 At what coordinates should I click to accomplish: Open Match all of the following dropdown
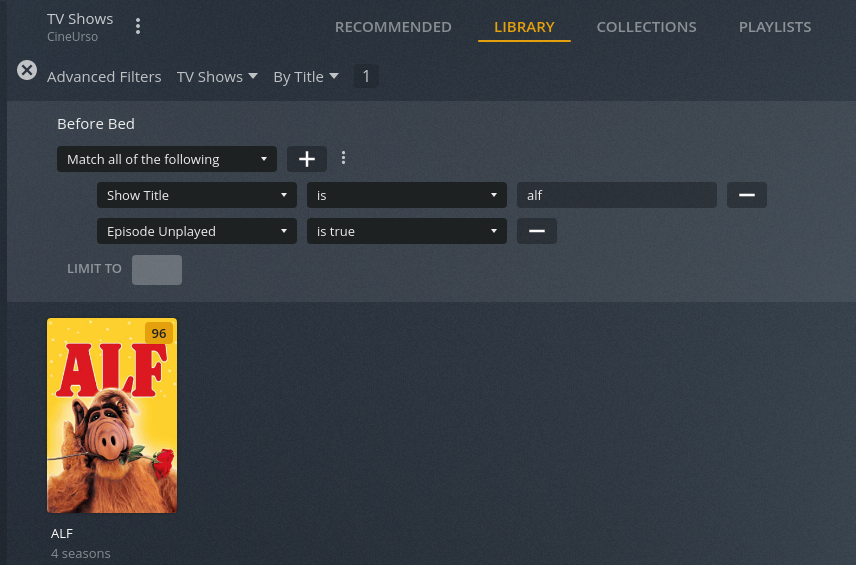tap(167, 159)
